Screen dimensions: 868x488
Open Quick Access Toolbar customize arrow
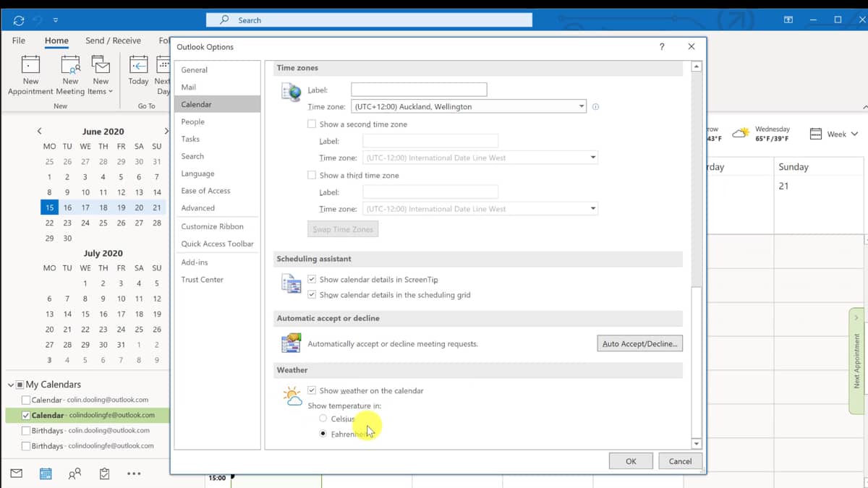(x=56, y=20)
